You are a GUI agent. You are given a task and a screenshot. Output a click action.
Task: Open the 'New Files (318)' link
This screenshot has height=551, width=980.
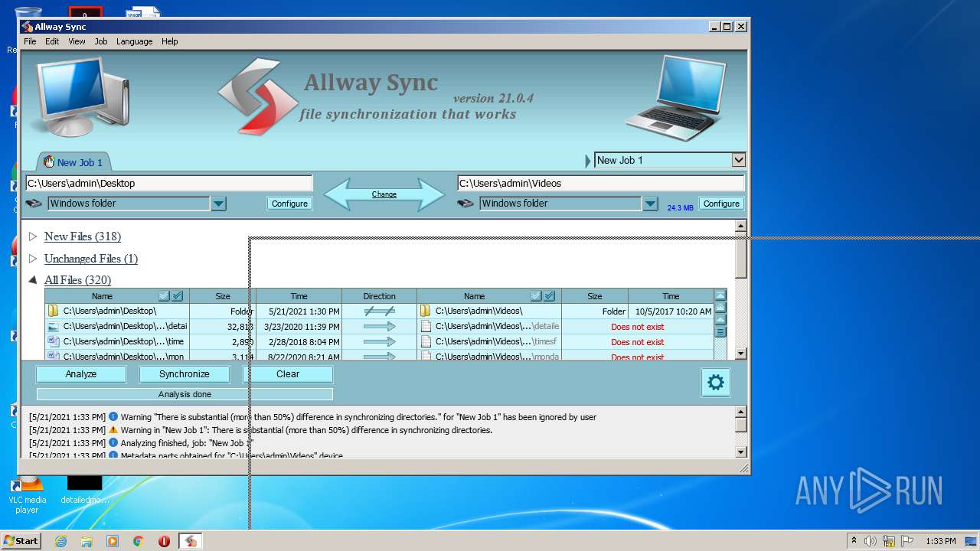point(83,236)
